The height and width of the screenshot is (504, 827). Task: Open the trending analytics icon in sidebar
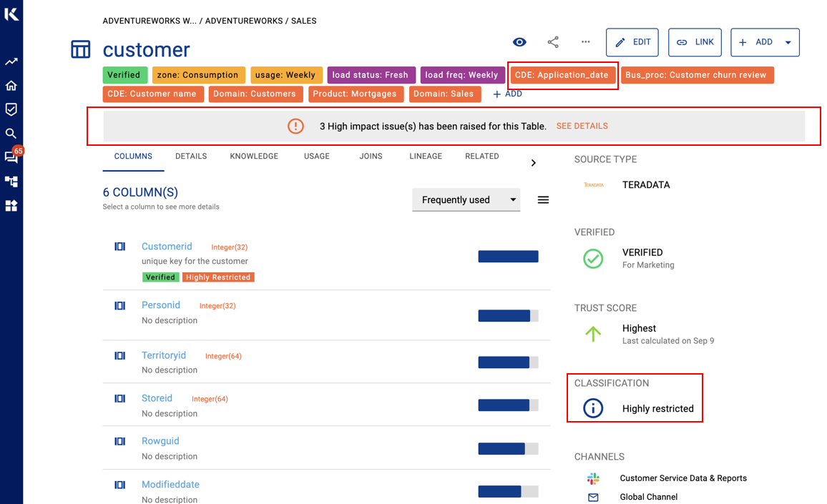(11, 61)
